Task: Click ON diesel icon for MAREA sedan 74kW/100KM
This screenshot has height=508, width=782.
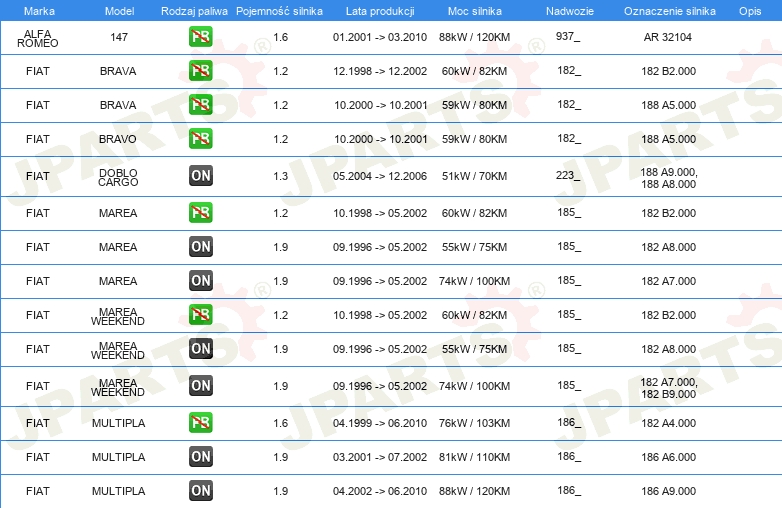Action: pos(200,280)
